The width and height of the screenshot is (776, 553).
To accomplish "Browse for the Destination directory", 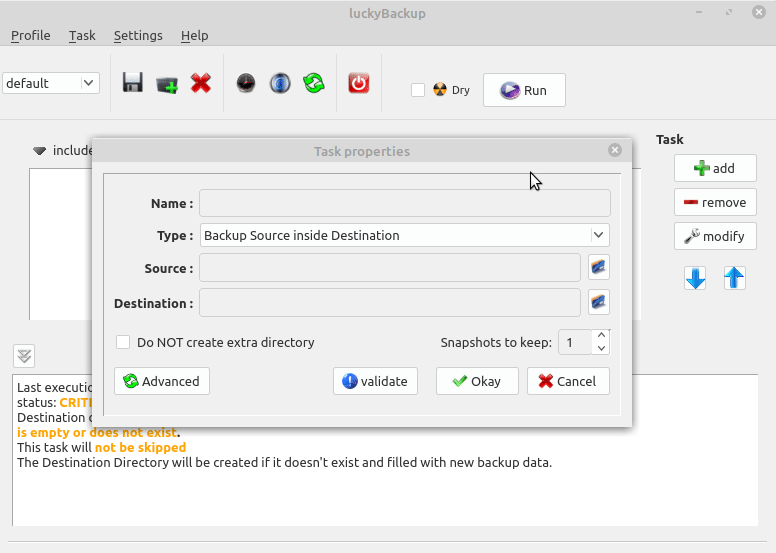I will 598,302.
